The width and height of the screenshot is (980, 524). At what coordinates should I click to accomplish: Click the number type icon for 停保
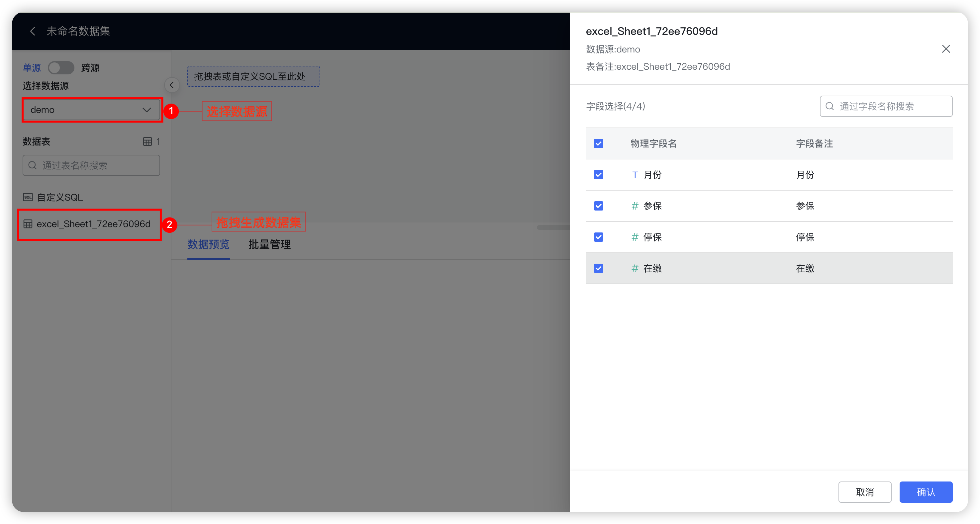pos(635,237)
